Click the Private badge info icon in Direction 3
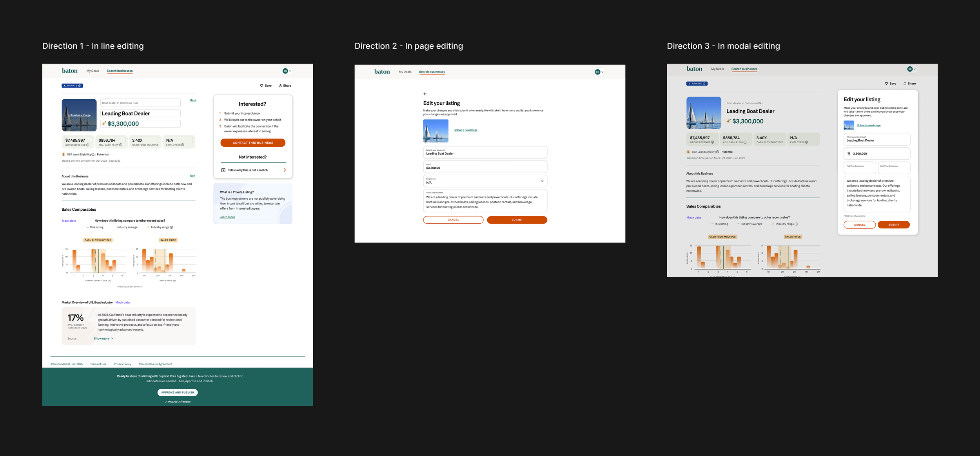 (x=704, y=84)
